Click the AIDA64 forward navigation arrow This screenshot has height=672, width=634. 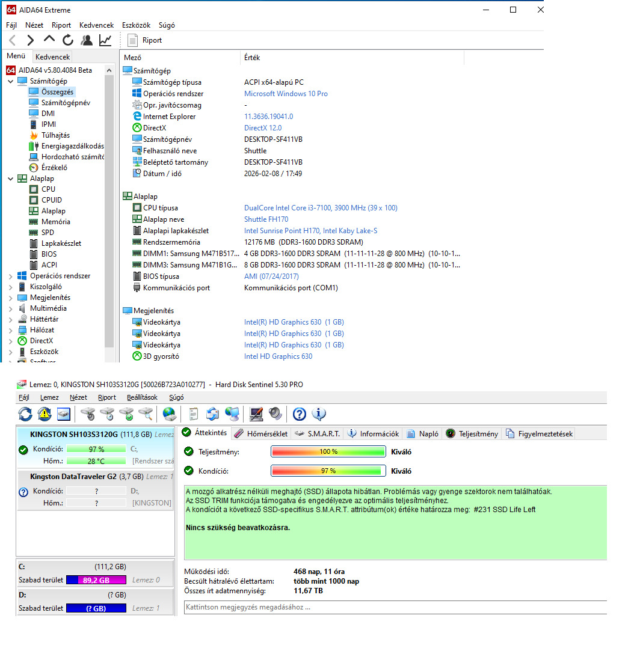pyautogui.click(x=30, y=40)
